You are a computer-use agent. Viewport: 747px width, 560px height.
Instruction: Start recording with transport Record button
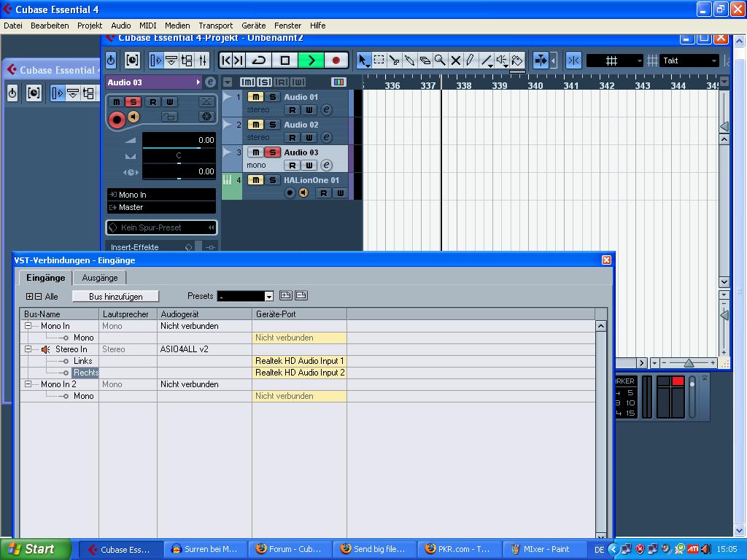click(x=336, y=61)
